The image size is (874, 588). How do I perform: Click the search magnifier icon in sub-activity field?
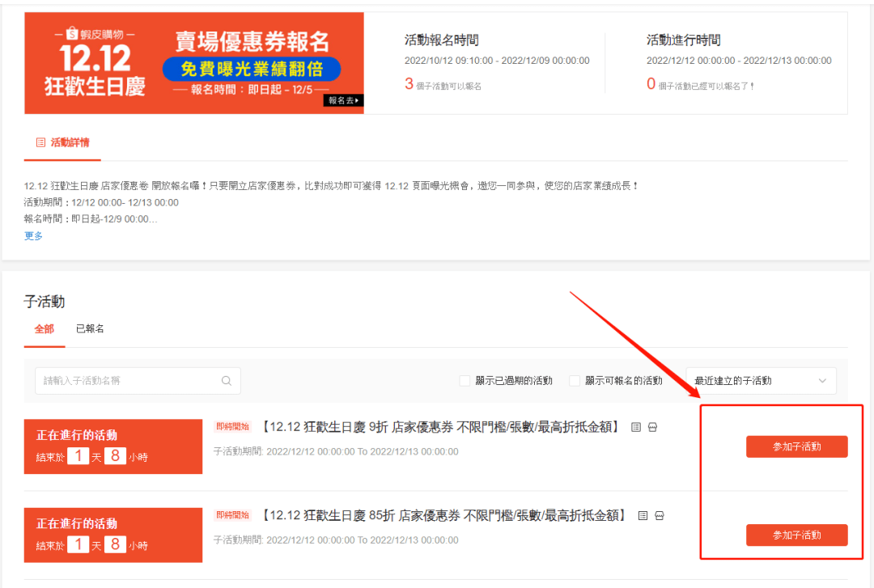(227, 381)
